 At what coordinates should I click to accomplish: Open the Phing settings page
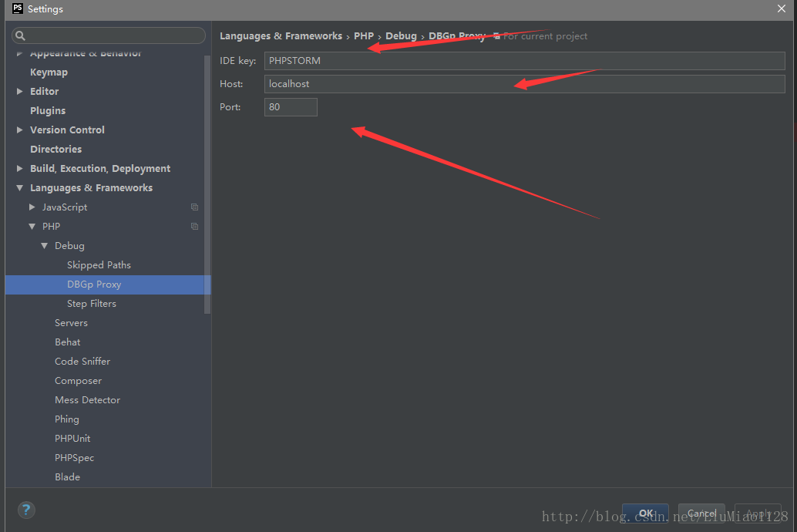pyautogui.click(x=67, y=419)
